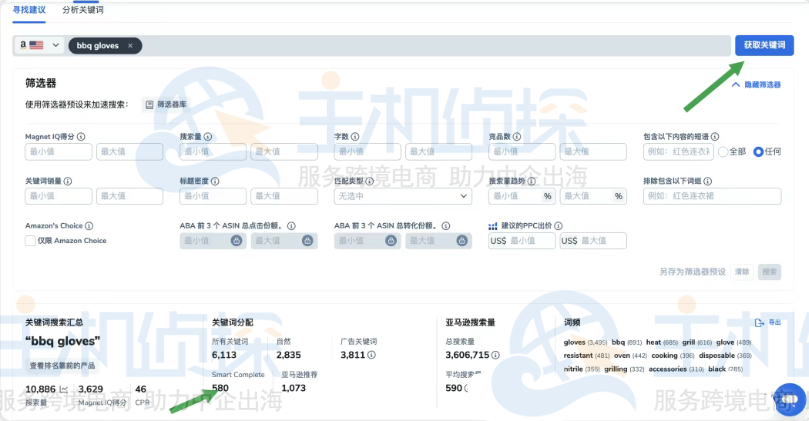The height and width of the screenshot is (421, 809).
Task: Show info tooltip for 搜索量趋势
Action: [531, 181]
